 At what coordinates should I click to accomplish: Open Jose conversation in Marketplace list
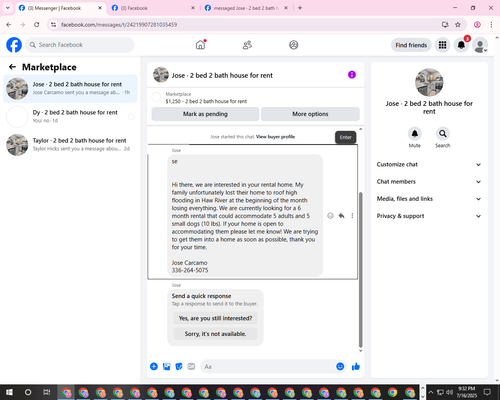[x=70, y=88]
